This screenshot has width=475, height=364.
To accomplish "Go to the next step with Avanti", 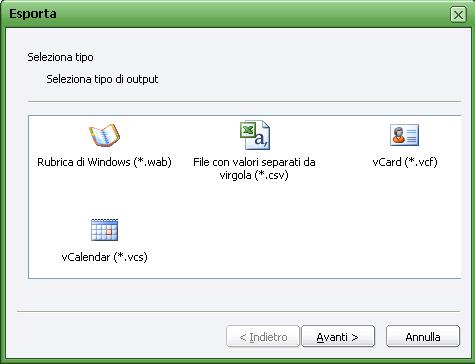I will coord(338,337).
